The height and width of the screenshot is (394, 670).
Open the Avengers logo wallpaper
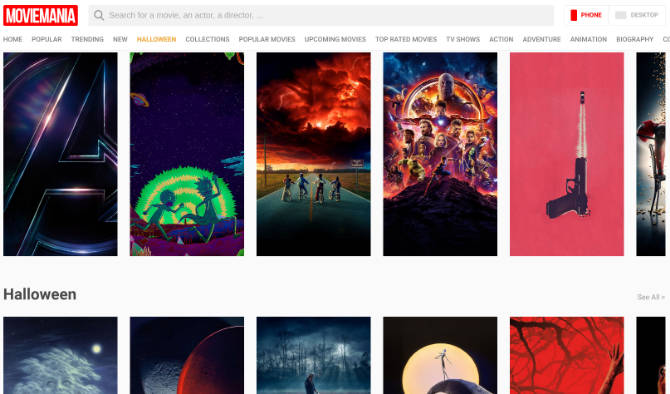60,154
